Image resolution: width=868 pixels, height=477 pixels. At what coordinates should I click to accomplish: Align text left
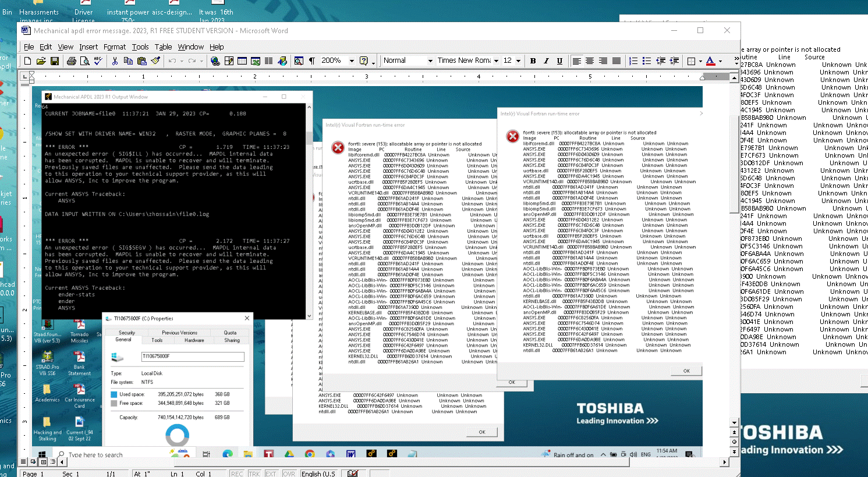pos(576,60)
